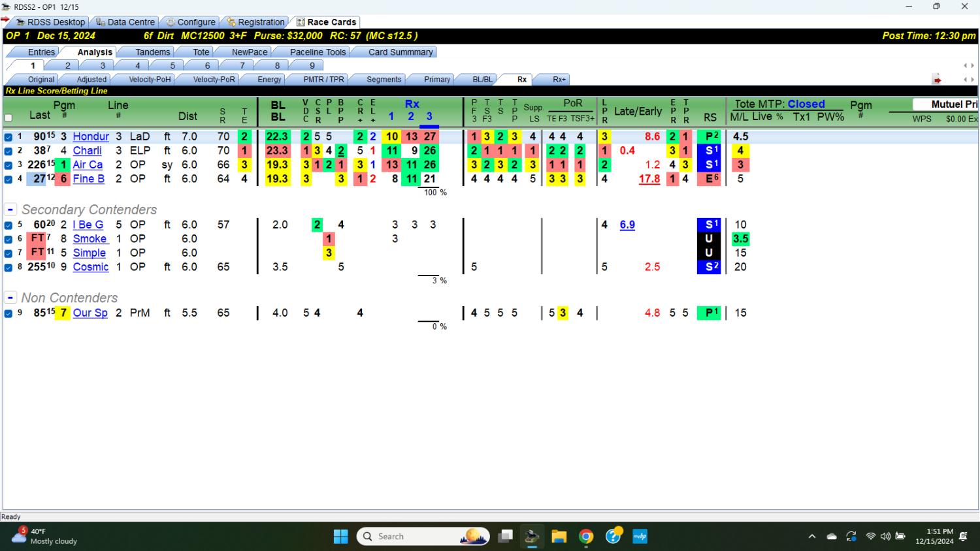Collapse the Secondary Contenders group

pyautogui.click(x=10, y=210)
